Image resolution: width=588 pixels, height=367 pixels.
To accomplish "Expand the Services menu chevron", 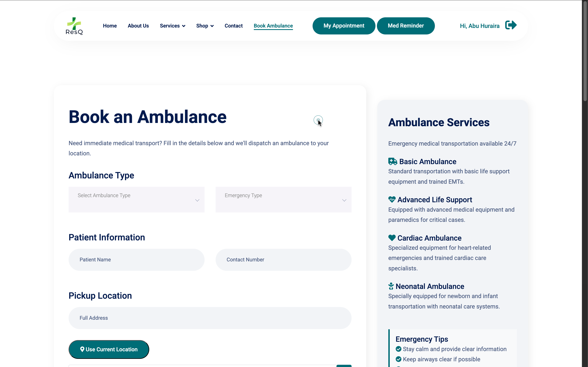I will click(x=184, y=26).
